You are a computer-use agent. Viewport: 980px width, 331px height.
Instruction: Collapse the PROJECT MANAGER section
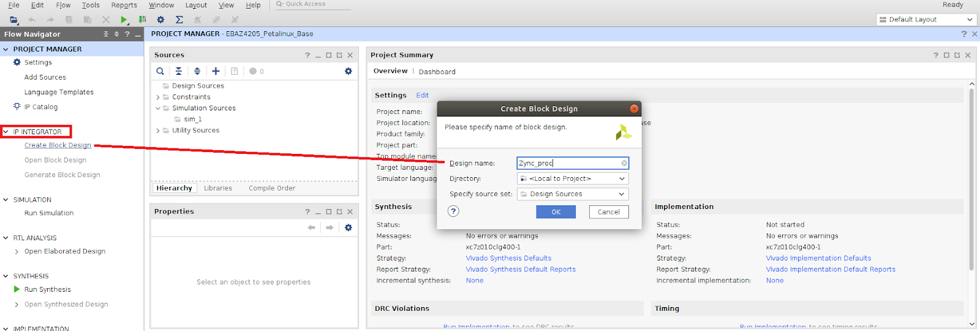point(6,49)
